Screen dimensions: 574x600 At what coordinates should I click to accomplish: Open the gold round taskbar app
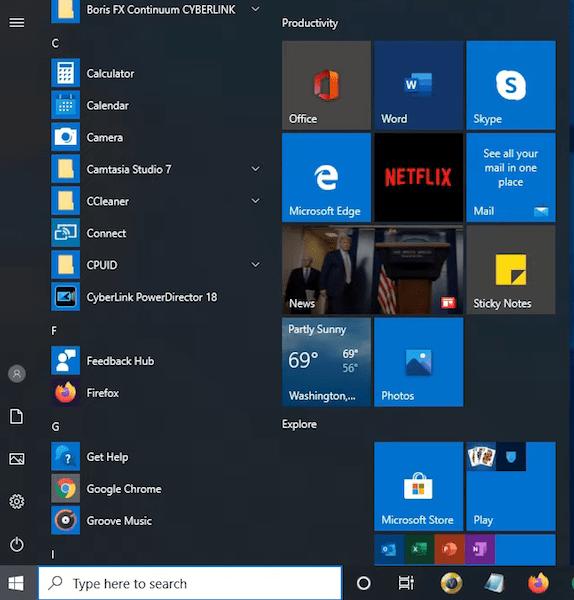click(x=451, y=583)
